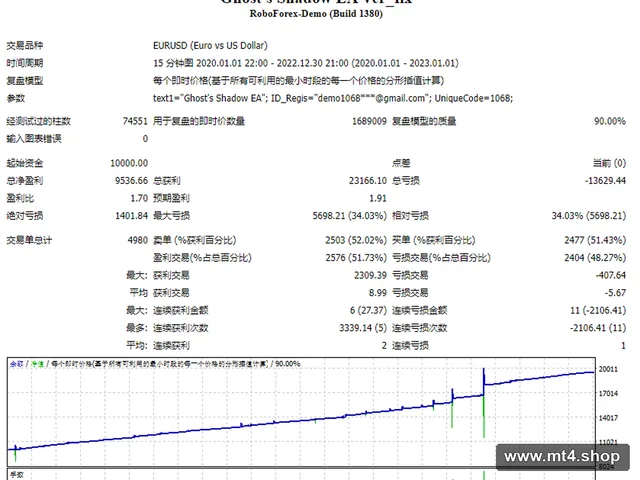This screenshot has height=480, width=640.
Task: Click the 时间周期 label
Action: [24, 63]
